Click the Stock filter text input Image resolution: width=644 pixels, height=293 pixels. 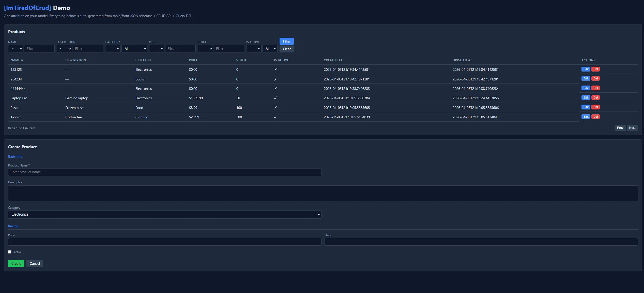click(x=228, y=49)
